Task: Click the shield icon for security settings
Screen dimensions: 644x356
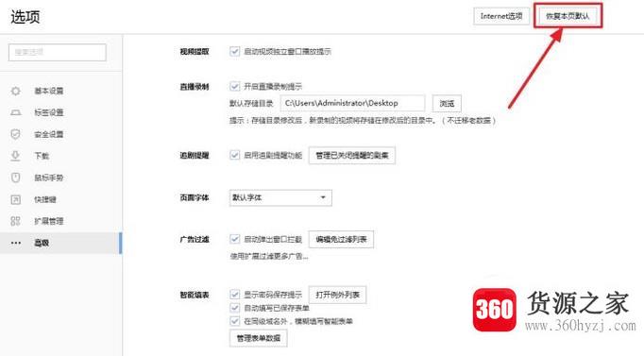Action: click(x=16, y=134)
